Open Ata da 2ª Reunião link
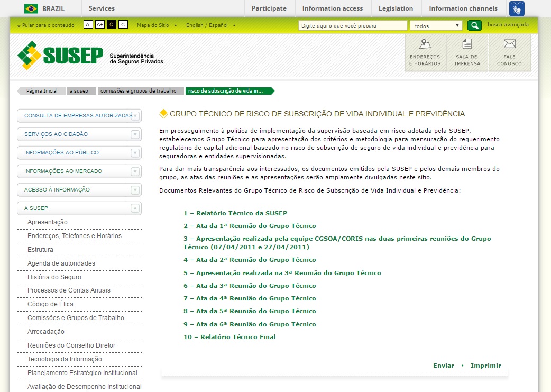Screen dimensions: 551x392 click(250, 260)
